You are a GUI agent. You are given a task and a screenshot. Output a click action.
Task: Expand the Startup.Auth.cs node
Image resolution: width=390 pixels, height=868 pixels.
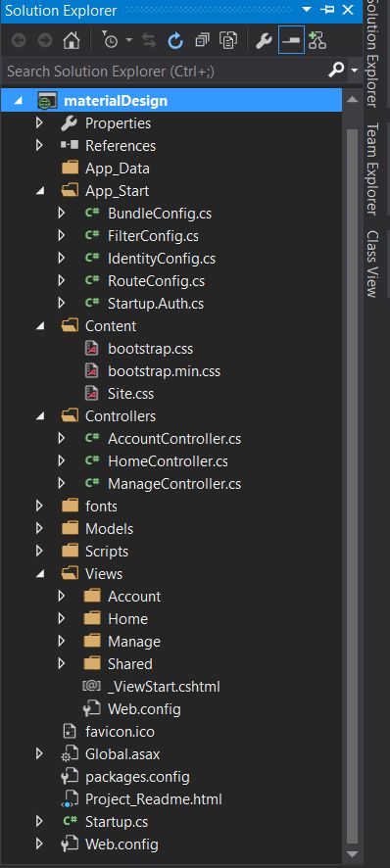(62, 304)
